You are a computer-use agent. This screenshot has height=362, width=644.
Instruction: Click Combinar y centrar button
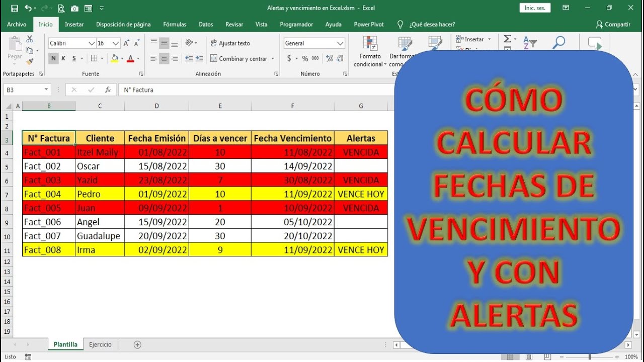click(x=239, y=59)
